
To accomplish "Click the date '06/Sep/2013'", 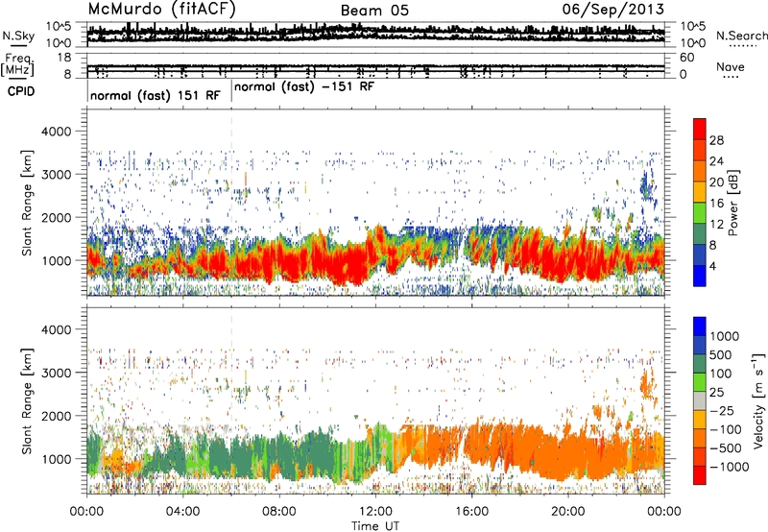I will (x=613, y=9).
